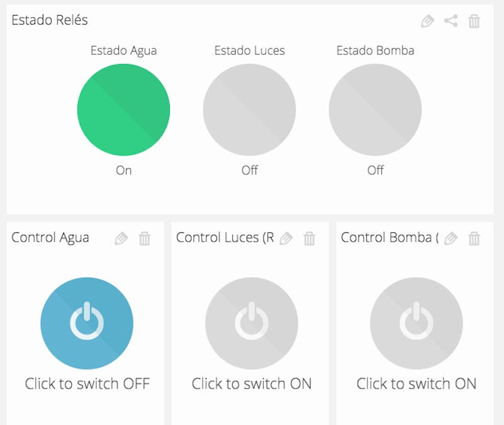Click "Click to switch ON" under Control Bomba
This screenshot has width=504, height=425.
(417, 383)
